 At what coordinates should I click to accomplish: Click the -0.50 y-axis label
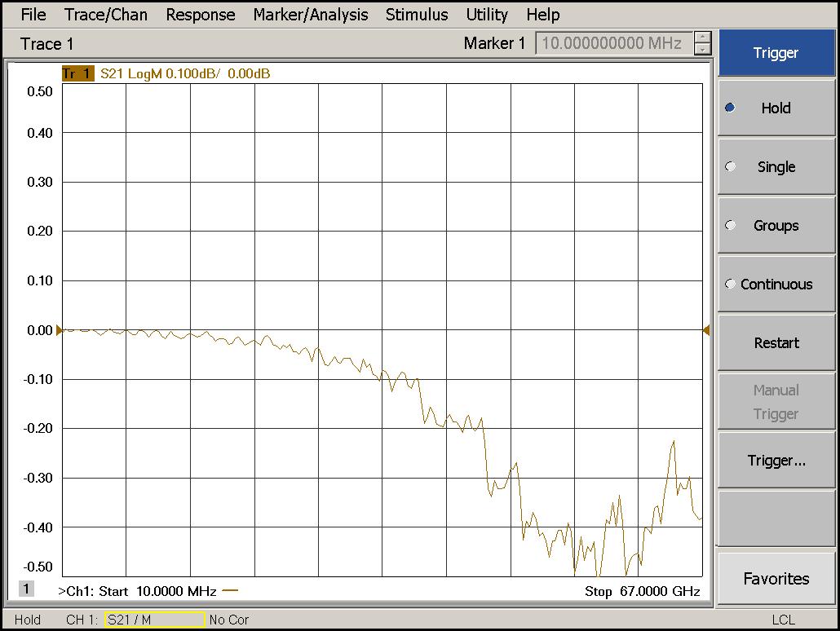(x=38, y=567)
